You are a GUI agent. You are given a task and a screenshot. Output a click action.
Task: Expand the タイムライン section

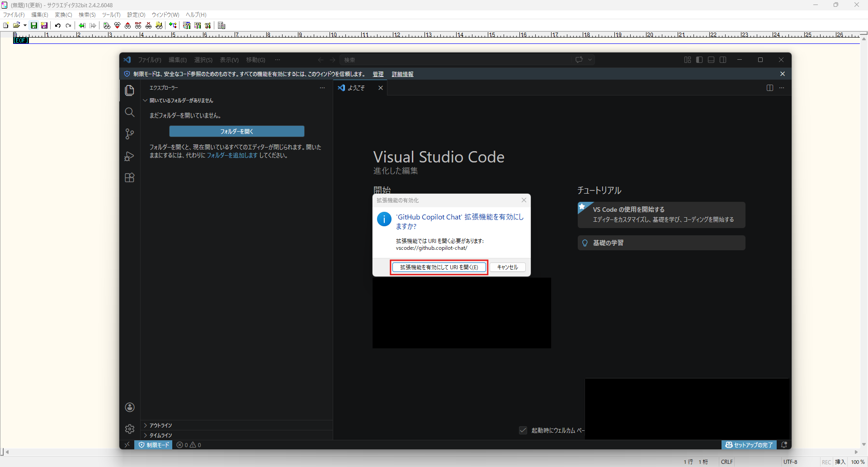[160, 435]
